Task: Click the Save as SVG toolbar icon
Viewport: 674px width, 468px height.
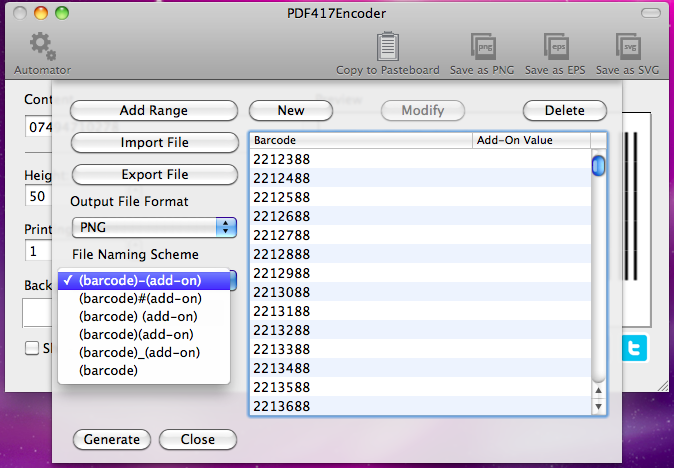Action: tap(628, 46)
